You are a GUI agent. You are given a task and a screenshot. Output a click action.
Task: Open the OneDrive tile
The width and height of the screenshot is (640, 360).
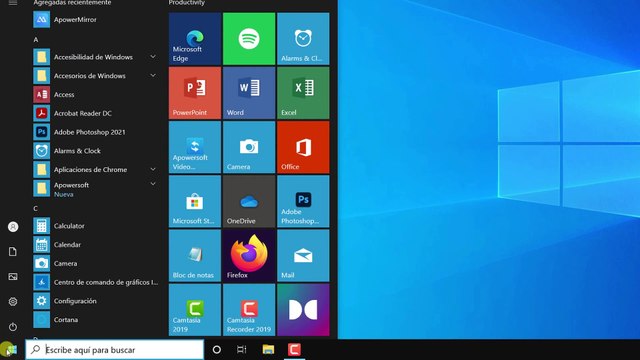(249, 202)
